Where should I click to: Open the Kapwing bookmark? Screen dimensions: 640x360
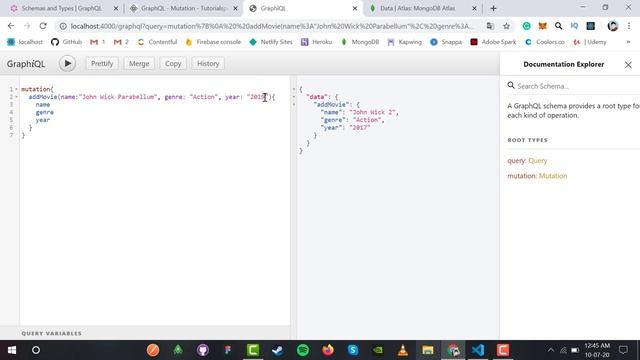[x=404, y=42]
